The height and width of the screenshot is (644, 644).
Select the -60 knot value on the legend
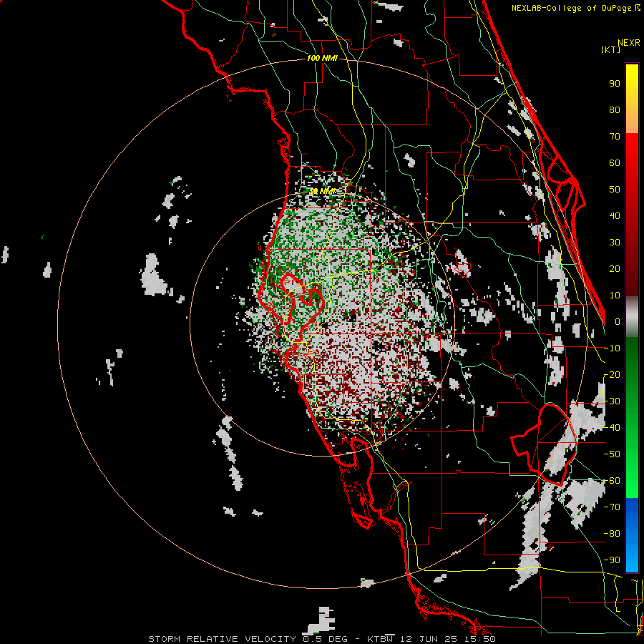[612, 481]
